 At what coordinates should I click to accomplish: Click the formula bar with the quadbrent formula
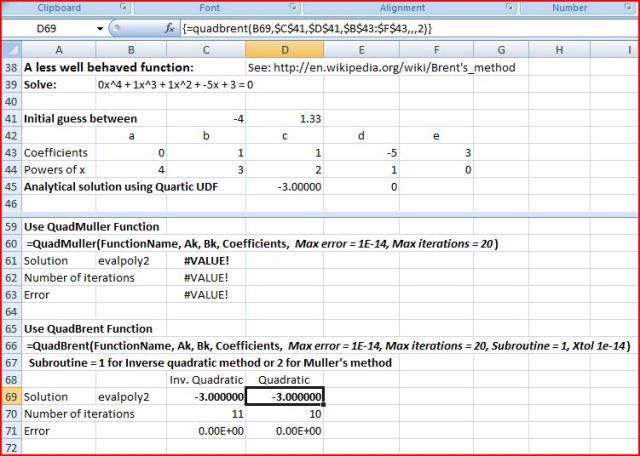click(x=400, y=29)
